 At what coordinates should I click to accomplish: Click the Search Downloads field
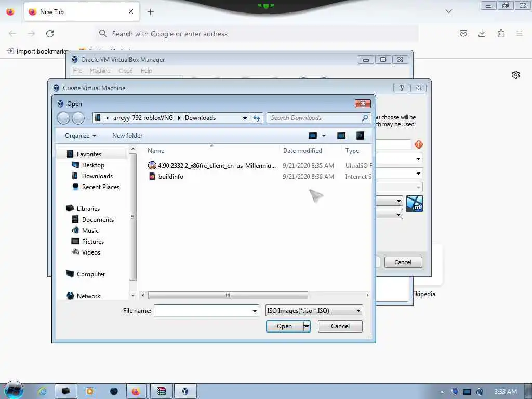[314, 118]
